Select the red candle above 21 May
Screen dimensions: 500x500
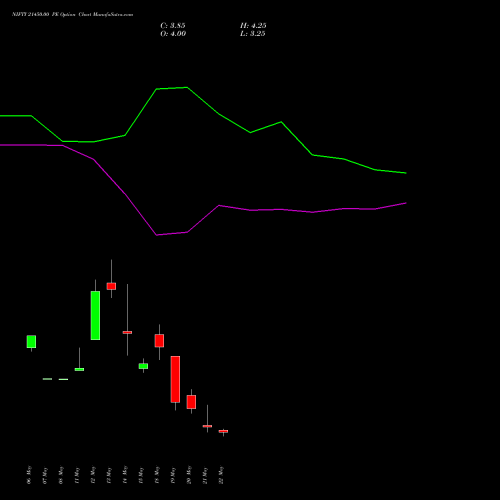pos(207,426)
